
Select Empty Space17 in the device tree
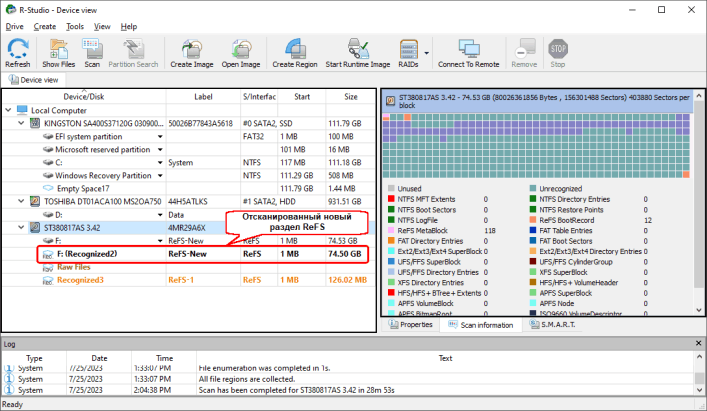[x=83, y=189]
